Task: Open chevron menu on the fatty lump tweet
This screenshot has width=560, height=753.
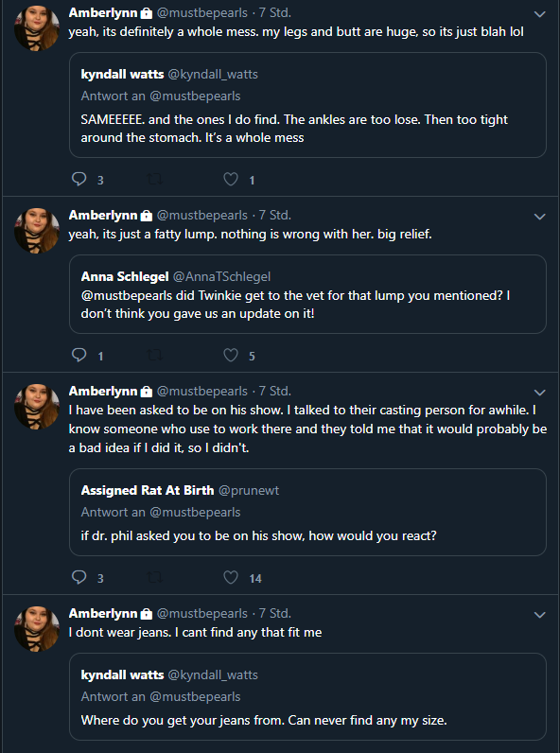Action: (540, 217)
